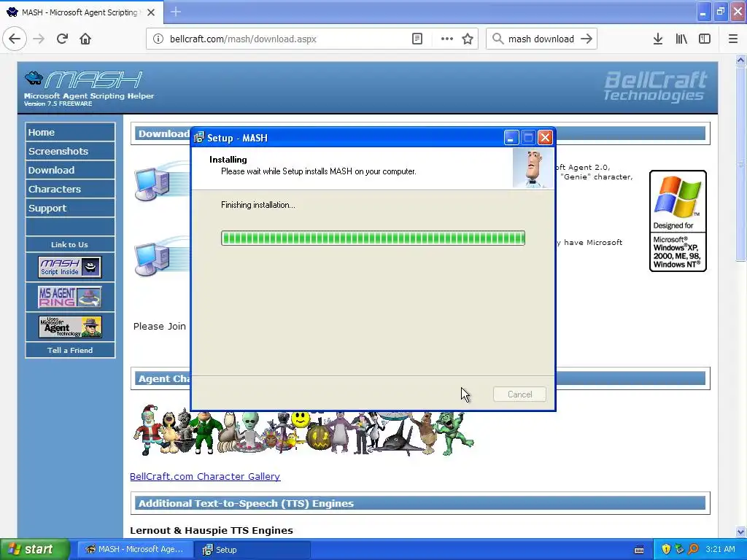
Task: Click the MS Agent Ring badge
Action: pyautogui.click(x=70, y=297)
